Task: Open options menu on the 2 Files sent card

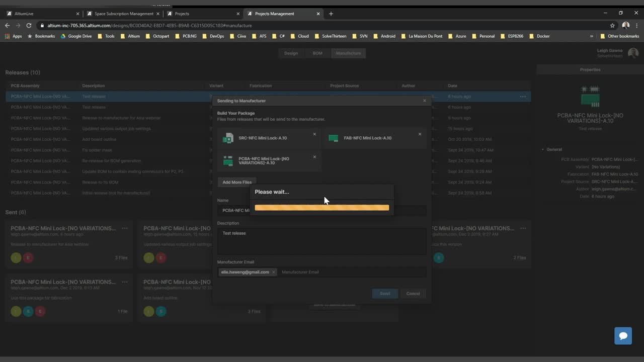Action: click(x=523, y=228)
